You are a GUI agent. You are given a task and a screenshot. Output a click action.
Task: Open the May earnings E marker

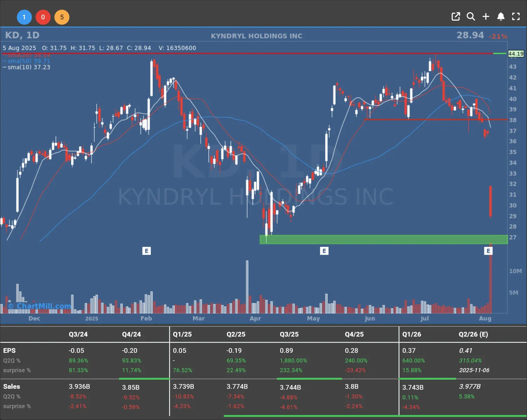[324, 251]
